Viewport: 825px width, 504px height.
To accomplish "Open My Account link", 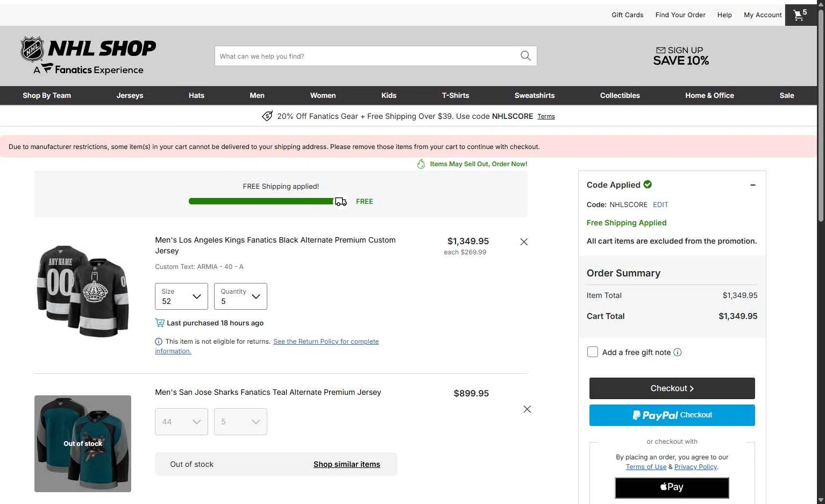I will click(763, 15).
